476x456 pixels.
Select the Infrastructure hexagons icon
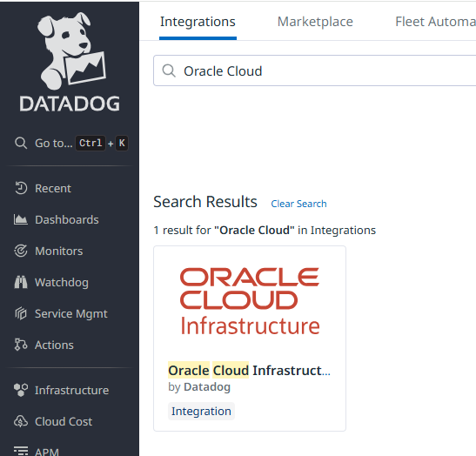21,390
